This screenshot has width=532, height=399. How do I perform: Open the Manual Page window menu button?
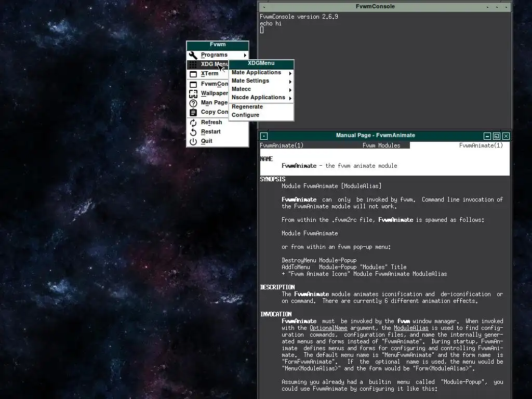coord(264,136)
